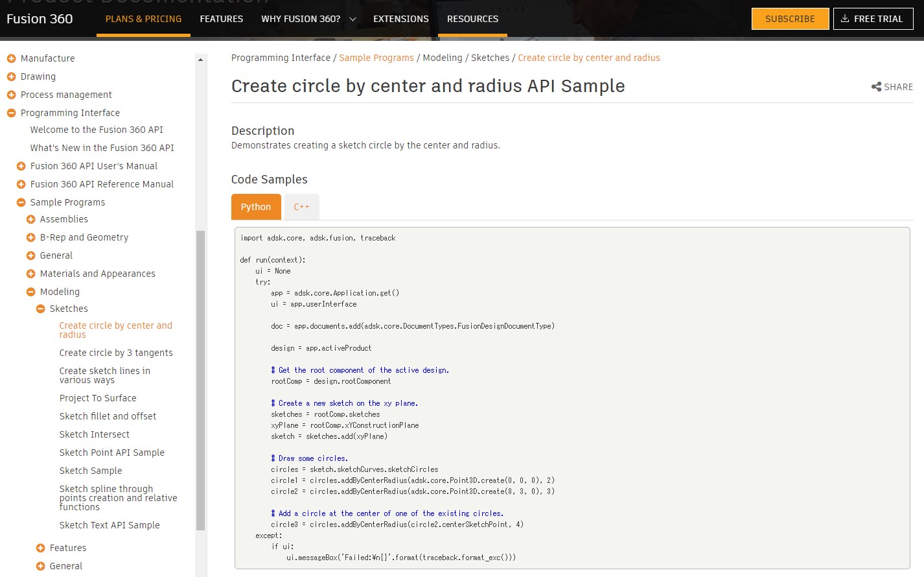The height and width of the screenshot is (577, 924).
Task: Collapse the Programming Interface section
Action: (11, 113)
